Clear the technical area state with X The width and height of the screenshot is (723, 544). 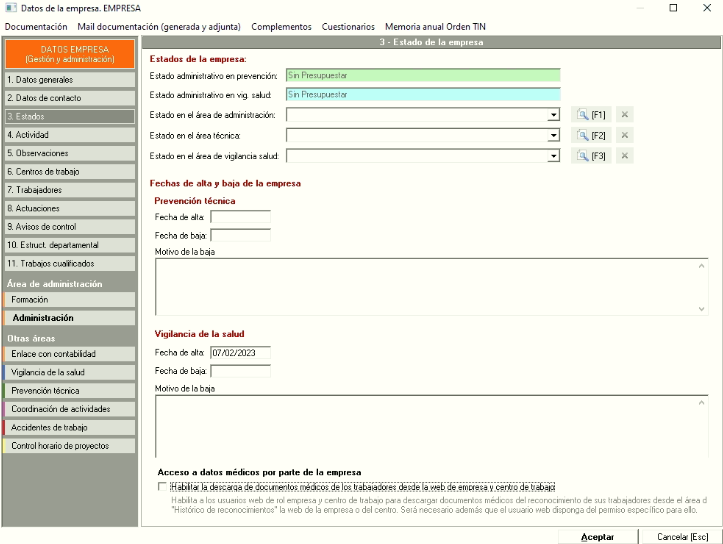point(625,135)
